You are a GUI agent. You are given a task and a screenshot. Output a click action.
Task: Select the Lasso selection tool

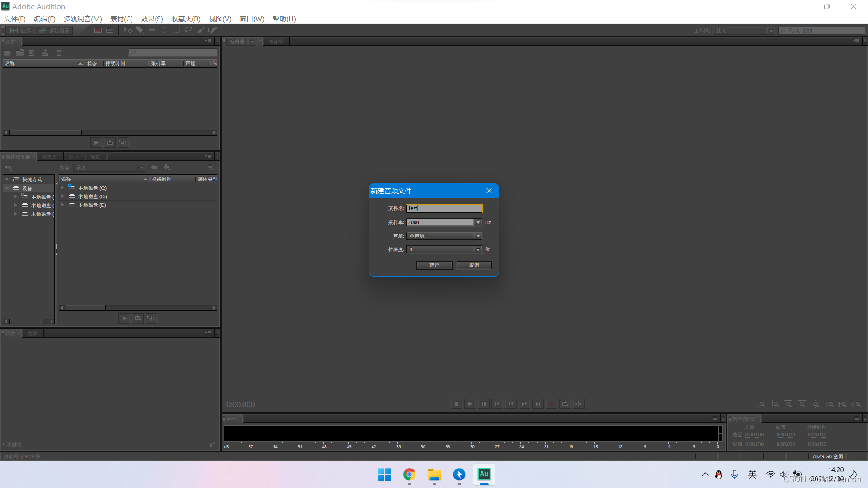tap(189, 30)
